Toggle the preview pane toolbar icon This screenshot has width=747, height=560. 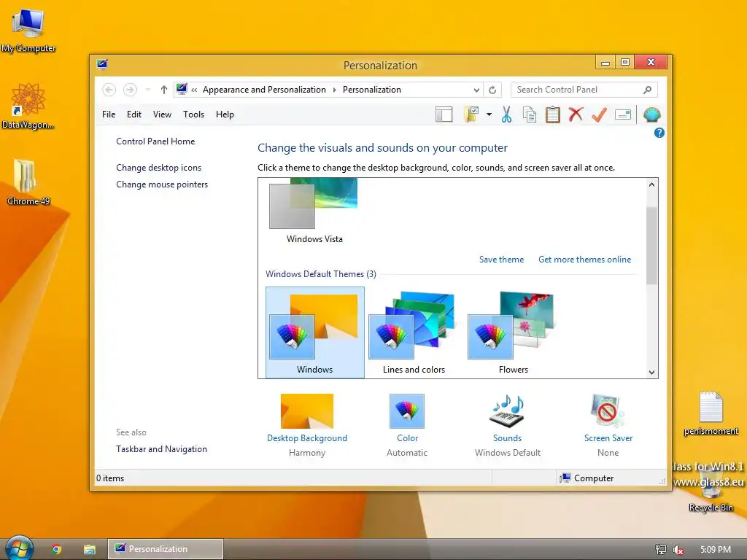444,114
